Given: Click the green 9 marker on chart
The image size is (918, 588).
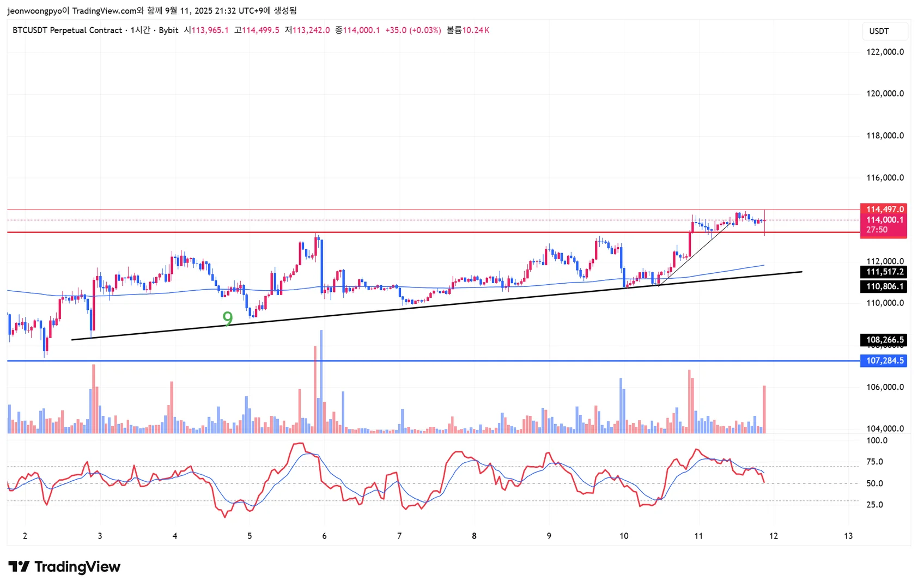Looking at the screenshot, I should coord(228,318).
